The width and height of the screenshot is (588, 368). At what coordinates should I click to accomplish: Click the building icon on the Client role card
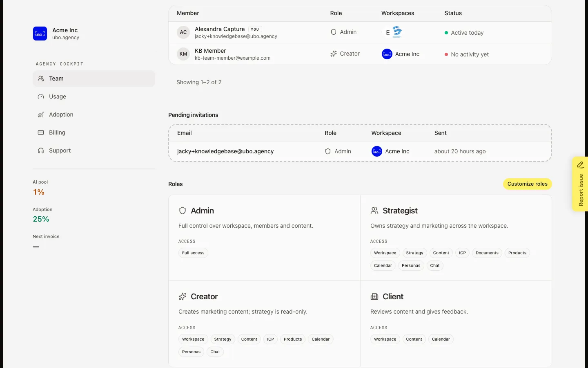pyautogui.click(x=374, y=296)
